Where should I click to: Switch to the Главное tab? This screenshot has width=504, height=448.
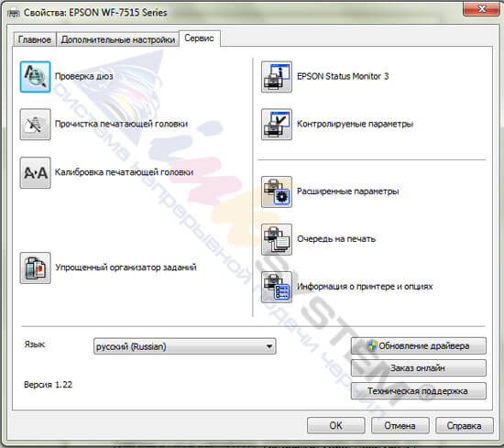(x=35, y=39)
